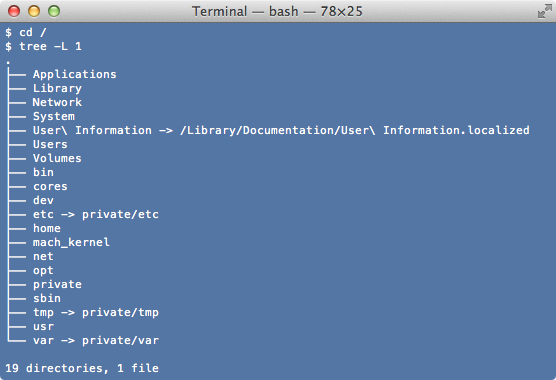Click the '19 directories, 1 file' summary
556x380 pixels.
pos(82,368)
